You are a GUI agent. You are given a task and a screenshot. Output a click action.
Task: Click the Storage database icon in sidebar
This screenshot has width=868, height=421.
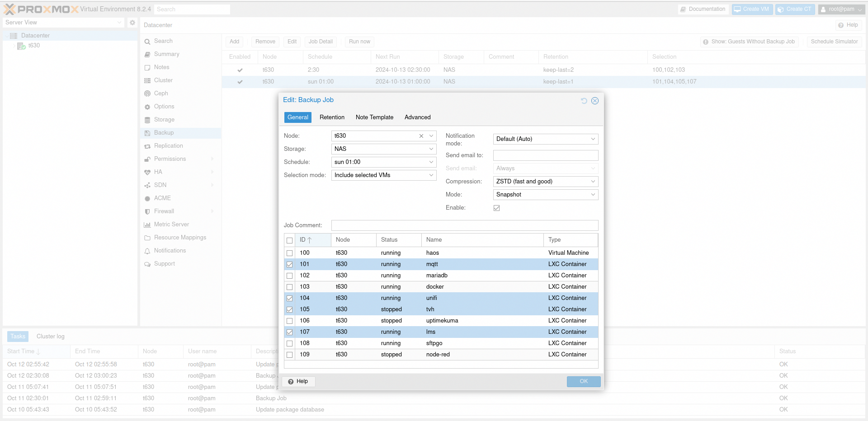click(147, 120)
